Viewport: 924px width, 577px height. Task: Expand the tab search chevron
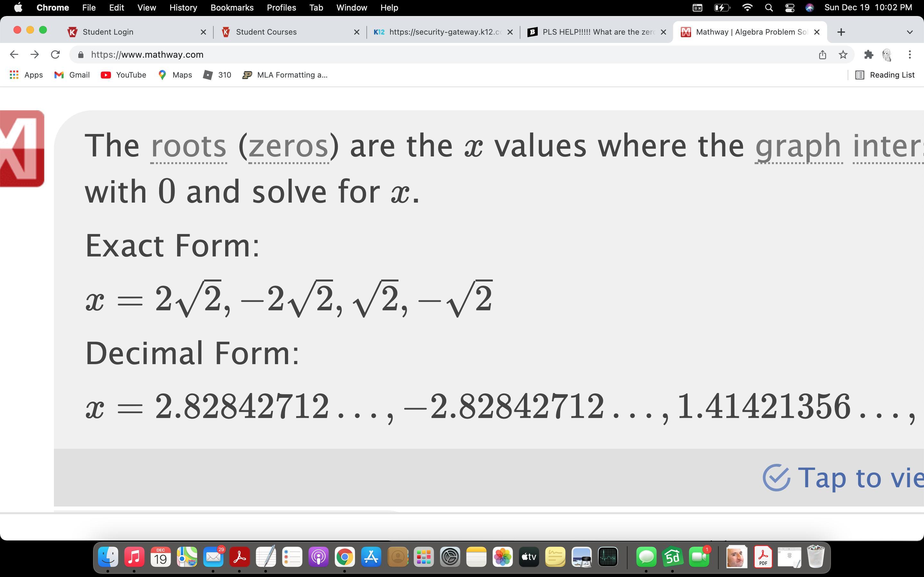pos(910,32)
